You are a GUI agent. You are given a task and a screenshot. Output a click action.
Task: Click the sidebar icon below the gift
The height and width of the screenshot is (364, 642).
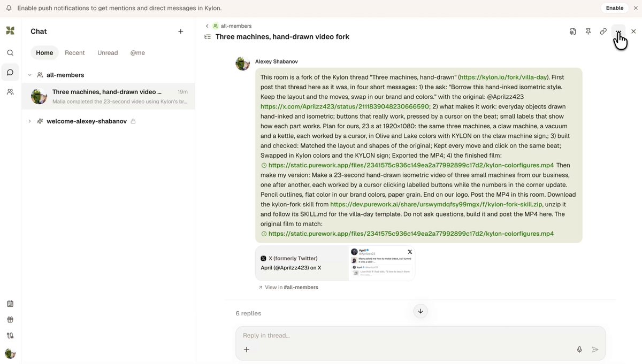click(x=10, y=336)
